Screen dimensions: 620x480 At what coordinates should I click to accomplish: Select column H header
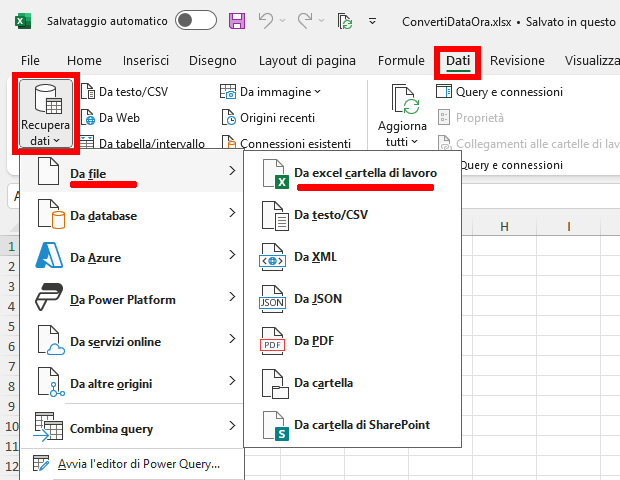(x=505, y=226)
